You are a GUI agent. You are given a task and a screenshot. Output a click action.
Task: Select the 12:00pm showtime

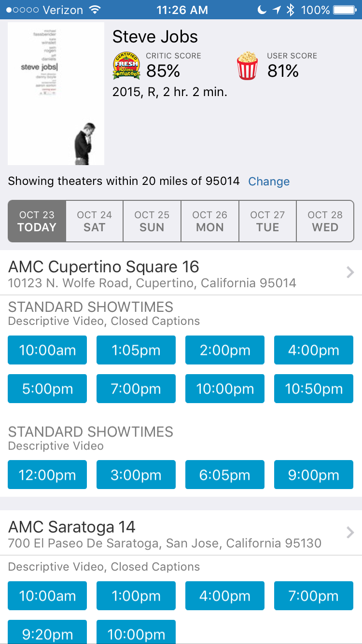[47, 475]
